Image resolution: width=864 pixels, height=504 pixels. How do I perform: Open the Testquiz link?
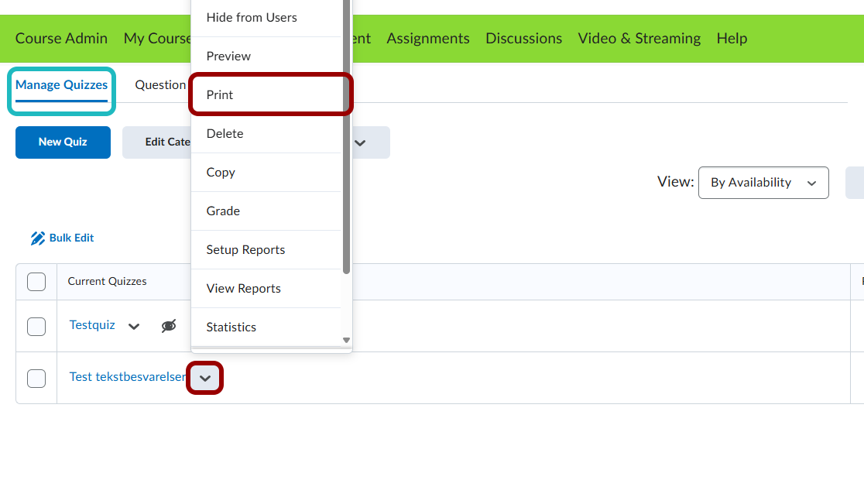tap(92, 325)
